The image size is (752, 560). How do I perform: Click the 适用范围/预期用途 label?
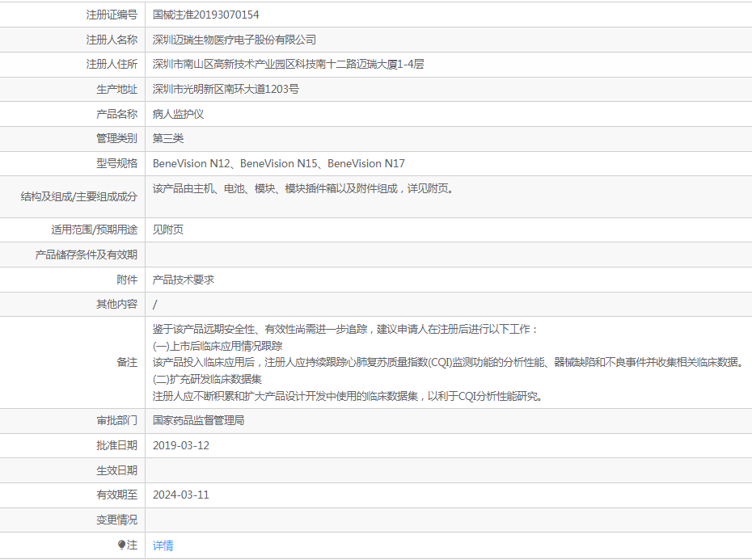[95, 229]
